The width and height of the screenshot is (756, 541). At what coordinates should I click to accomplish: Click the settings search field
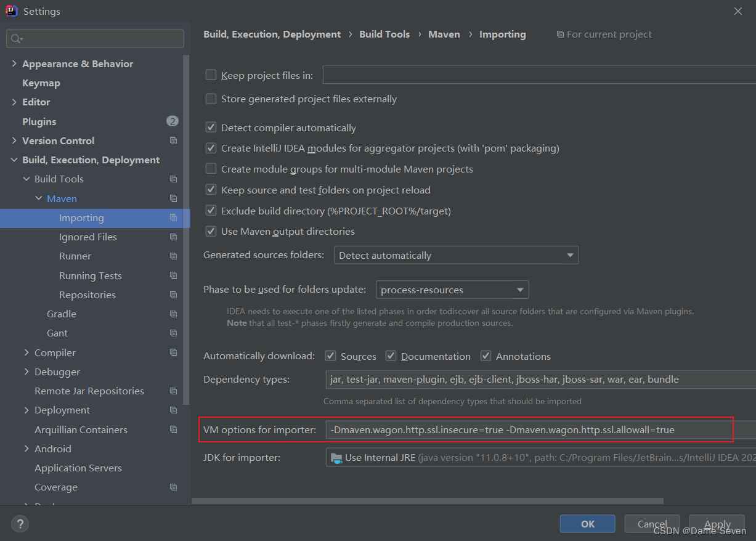[95, 39]
